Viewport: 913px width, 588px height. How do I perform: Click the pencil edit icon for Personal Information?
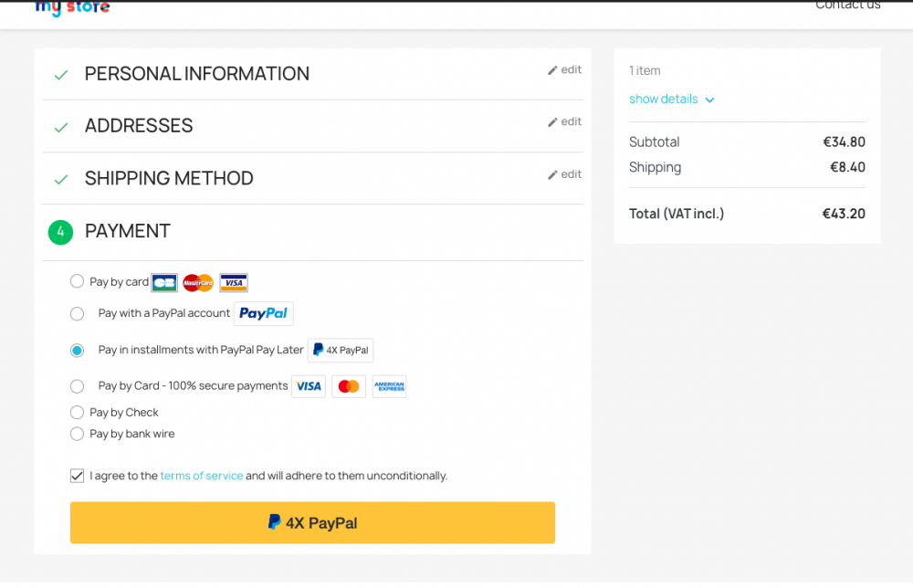point(552,70)
